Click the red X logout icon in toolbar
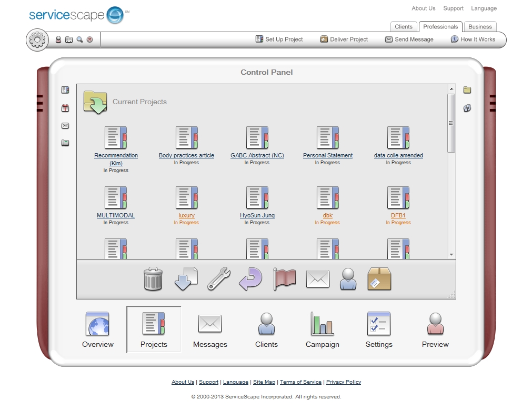The width and height of the screenshot is (532, 420). [89, 39]
